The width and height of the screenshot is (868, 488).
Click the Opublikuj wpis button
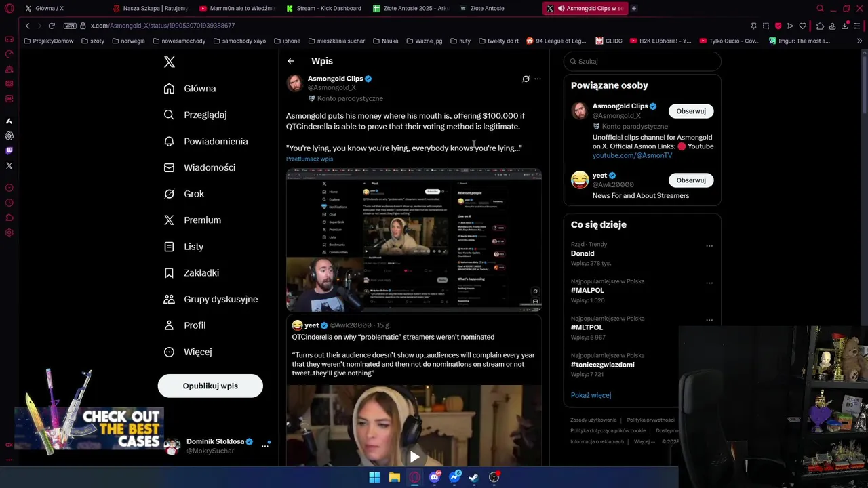(210, 386)
